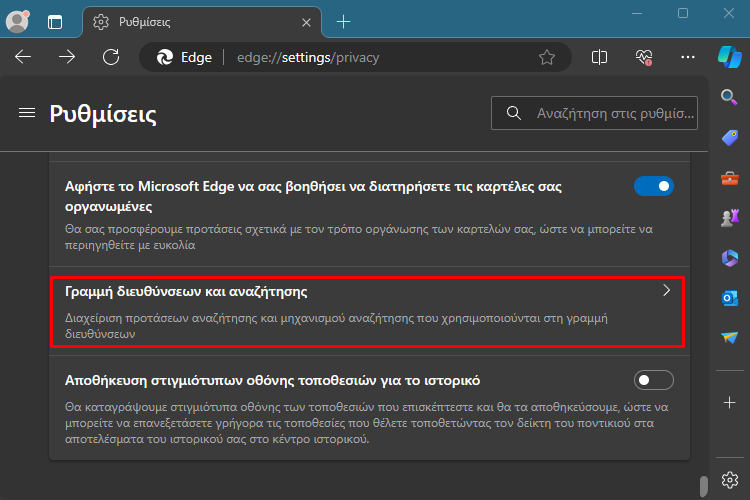This screenshot has width=750, height=500.
Task: Open the Microsoft 365 sidebar icon
Action: (729, 258)
